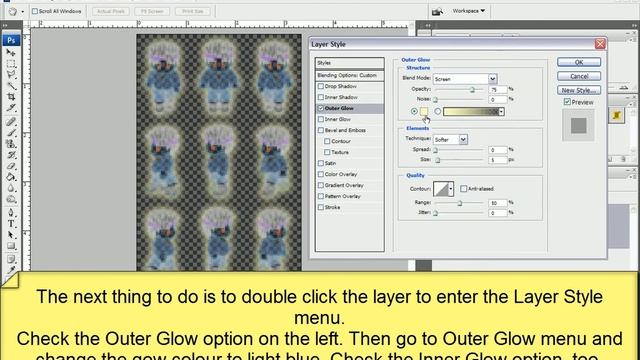The height and width of the screenshot is (360, 640).
Task: Enable the Satin effect
Action: [x=321, y=163]
